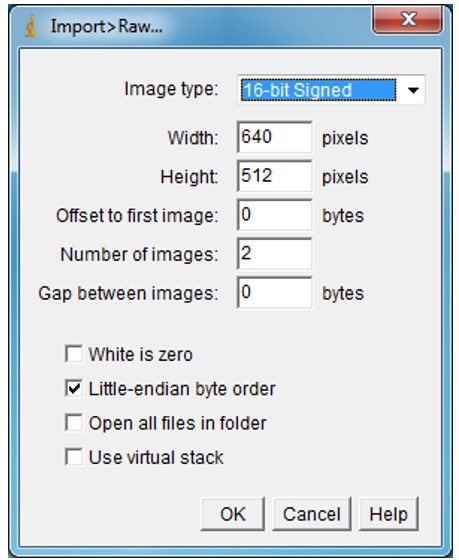This screenshot has width=459, height=560.
Task: Click the Little-endian byte order label
Action: [x=182, y=389]
